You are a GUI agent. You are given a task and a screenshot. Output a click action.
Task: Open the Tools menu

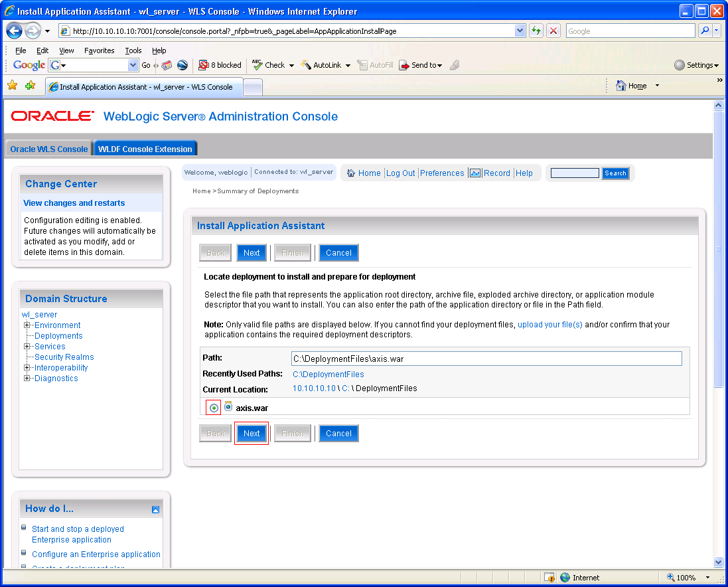click(133, 50)
